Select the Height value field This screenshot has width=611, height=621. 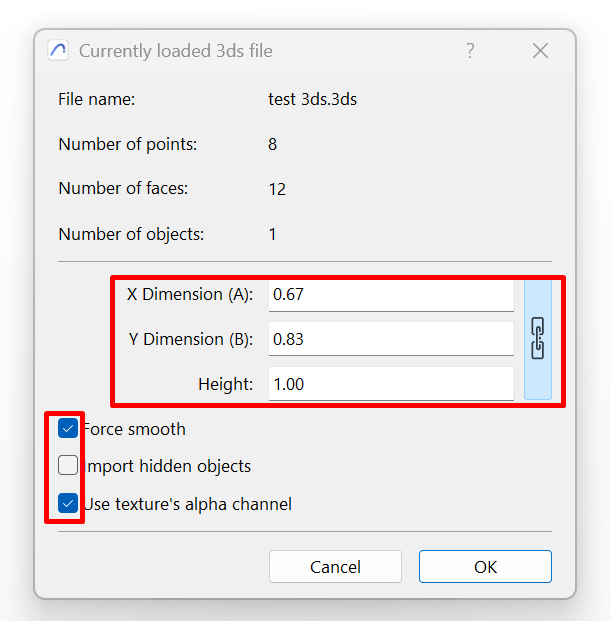pos(390,384)
